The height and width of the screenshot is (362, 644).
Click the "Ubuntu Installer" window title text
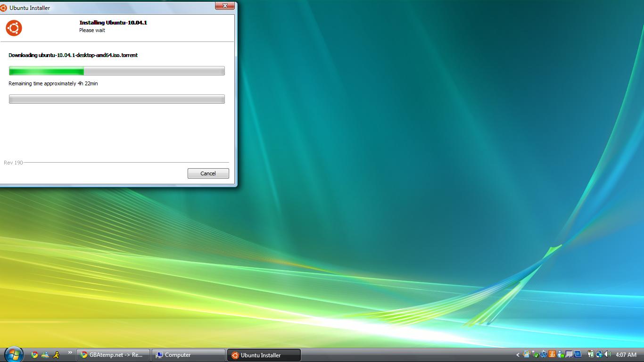click(30, 8)
